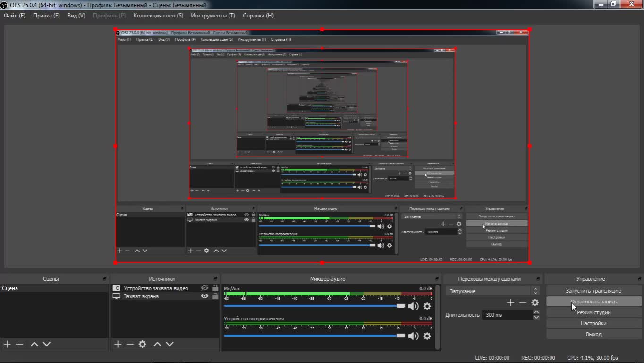This screenshot has height=363, width=644.
Task: Hide the Захват экрана source
Action: click(x=204, y=296)
